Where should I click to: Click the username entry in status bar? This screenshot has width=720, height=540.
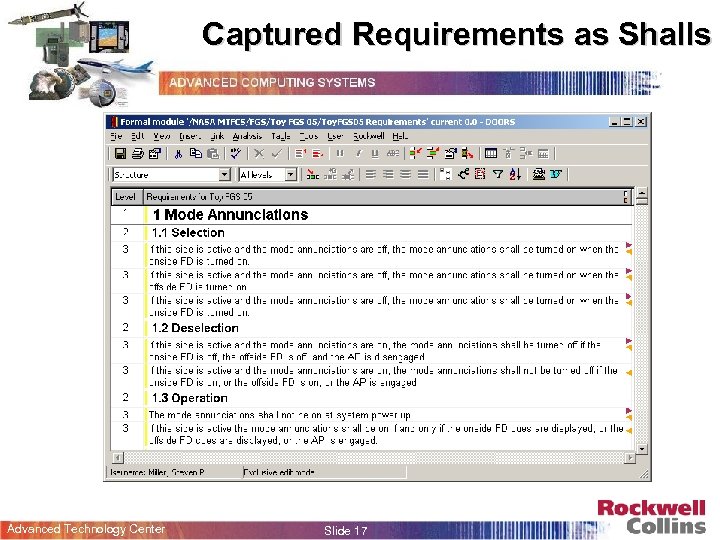pyautogui.click(x=157, y=472)
